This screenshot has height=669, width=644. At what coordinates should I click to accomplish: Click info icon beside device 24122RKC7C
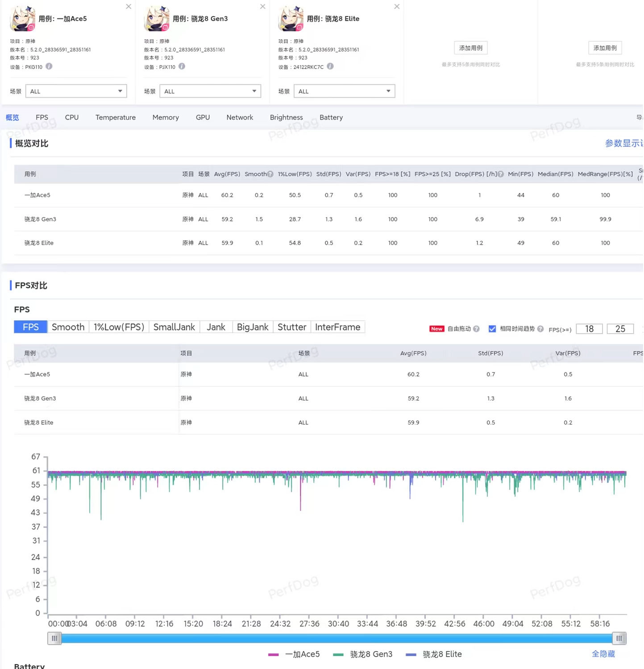[x=330, y=66]
